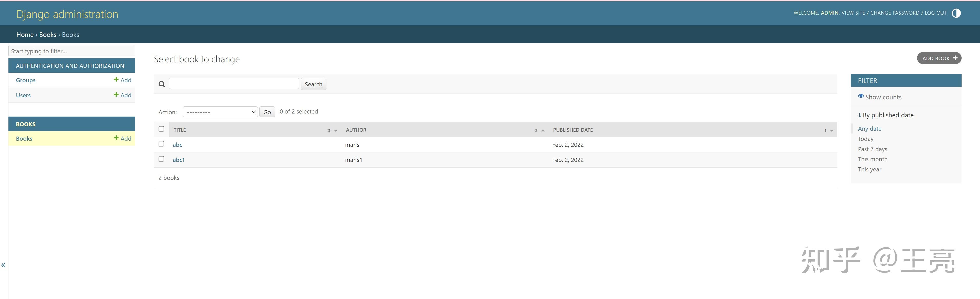The image size is (980, 299).
Task: Click the Published Date sort arrow
Action: pos(832,131)
